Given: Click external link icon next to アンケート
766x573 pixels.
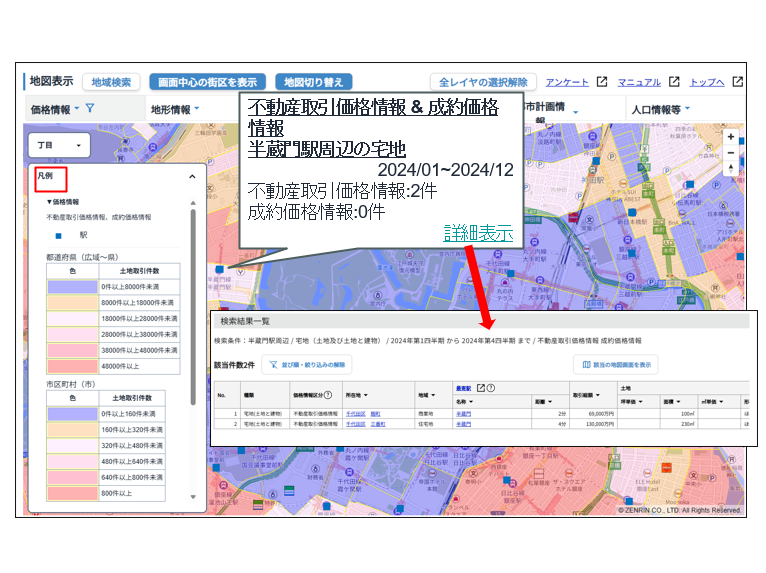Looking at the screenshot, I should click(x=603, y=83).
